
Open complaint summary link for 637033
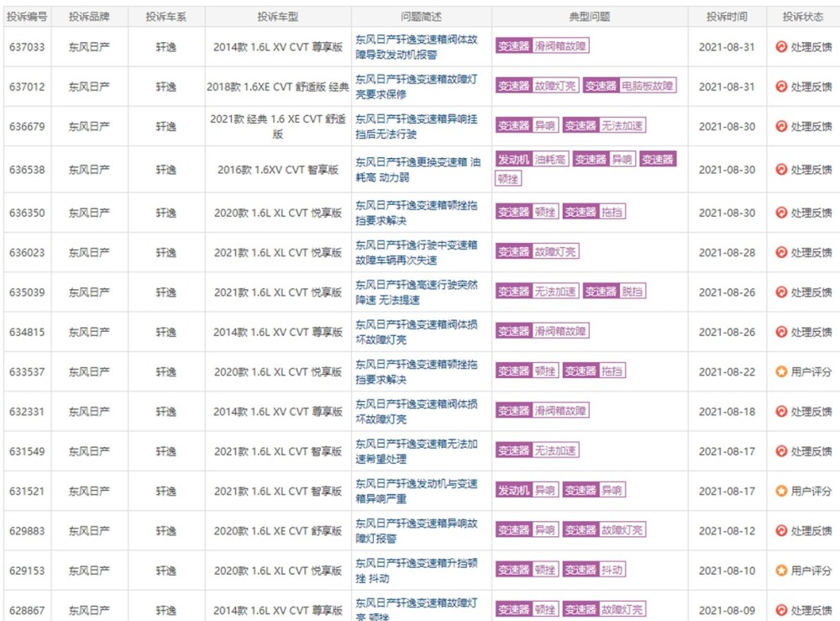click(417, 46)
